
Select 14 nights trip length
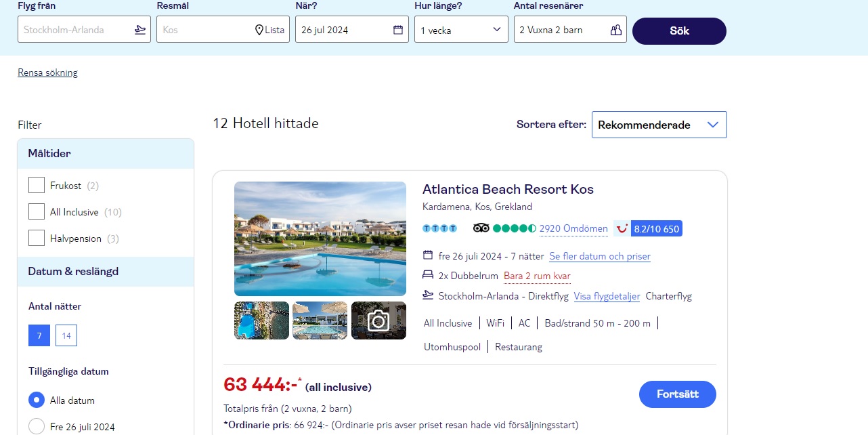tap(66, 335)
